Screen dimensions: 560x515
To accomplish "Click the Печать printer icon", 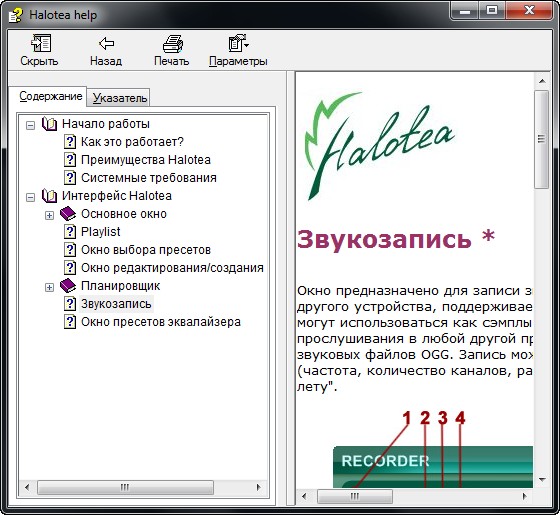I will tap(173, 44).
